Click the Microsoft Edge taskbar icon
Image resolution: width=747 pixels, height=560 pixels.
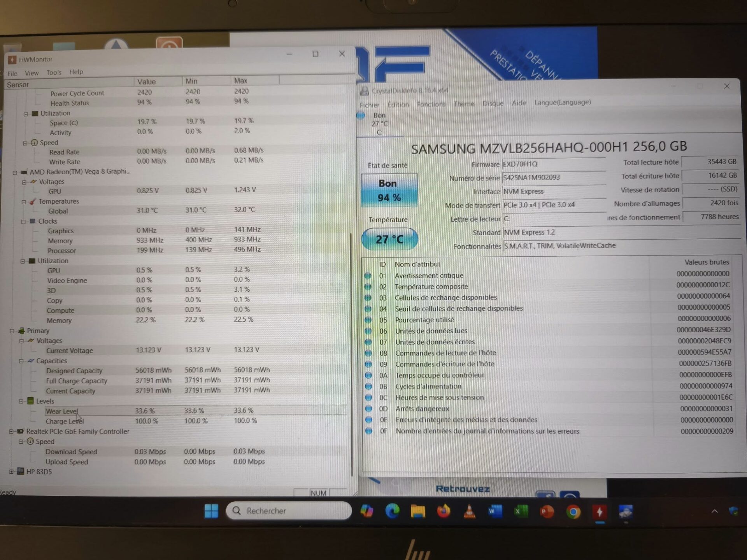(392, 511)
